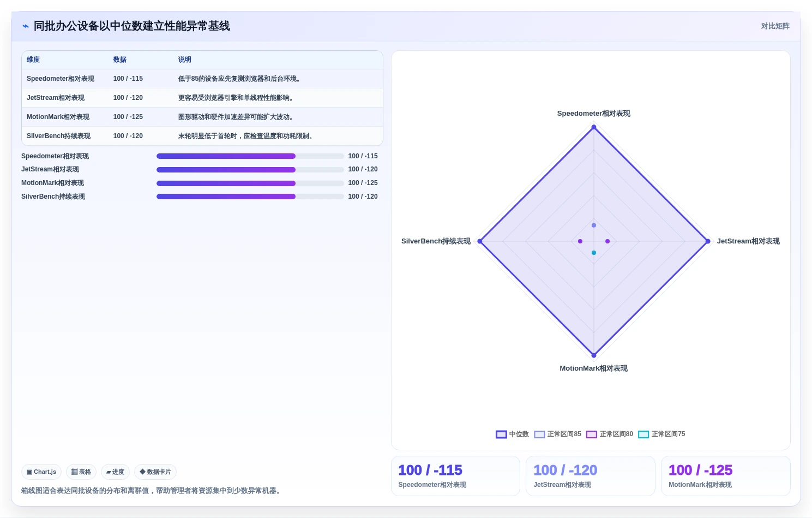Viewport: 812px width, 518px height.
Task: Click the radar axis label Speedometer相对表现
Action: pos(593,114)
